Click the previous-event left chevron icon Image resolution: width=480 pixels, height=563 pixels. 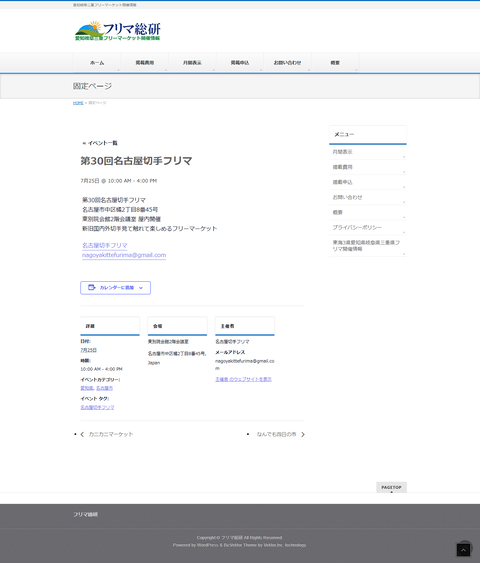click(82, 434)
